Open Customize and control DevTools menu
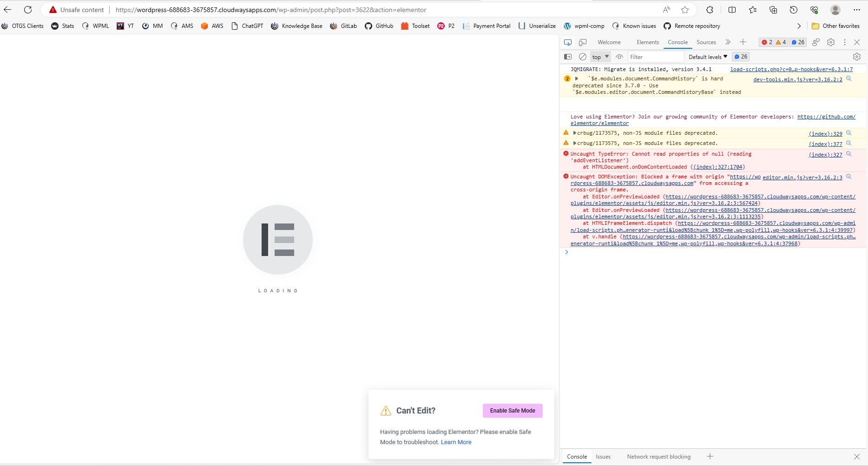868x466 pixels. tap(845, 42)
